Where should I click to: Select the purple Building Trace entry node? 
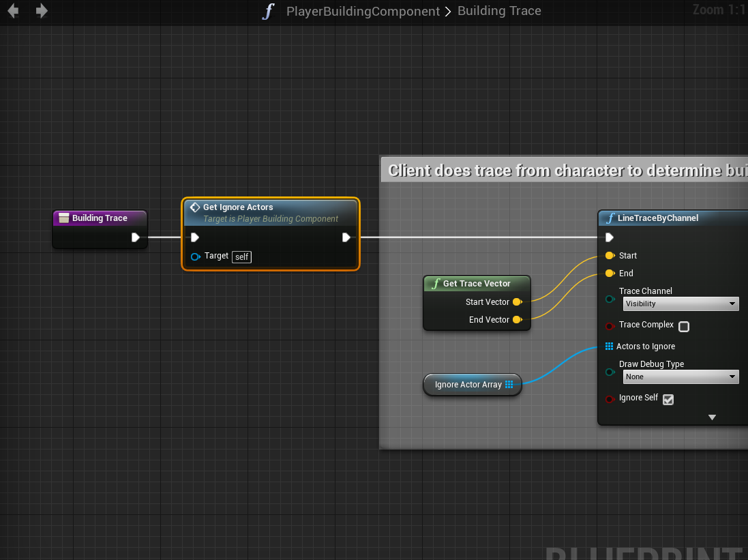(x=100, y=218)
